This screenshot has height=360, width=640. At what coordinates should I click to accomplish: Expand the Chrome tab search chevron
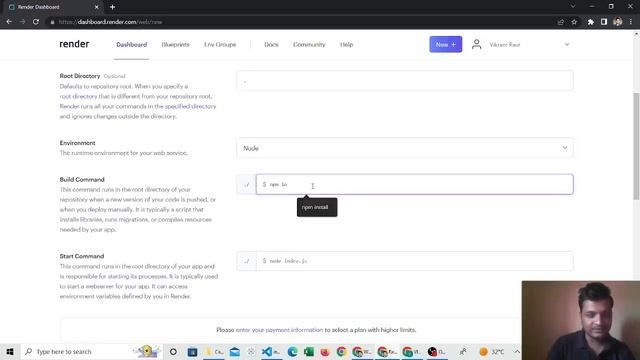[573, 7]
